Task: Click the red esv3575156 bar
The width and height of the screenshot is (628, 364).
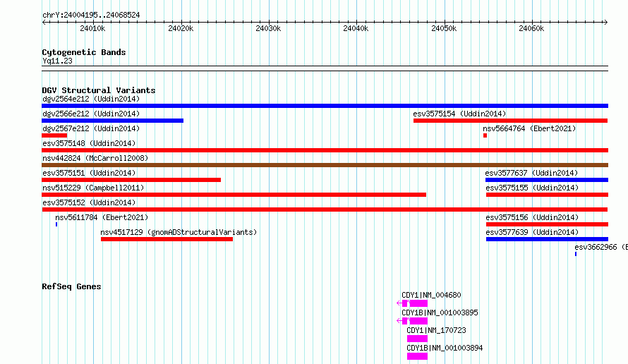Action: tap(547, 224)
